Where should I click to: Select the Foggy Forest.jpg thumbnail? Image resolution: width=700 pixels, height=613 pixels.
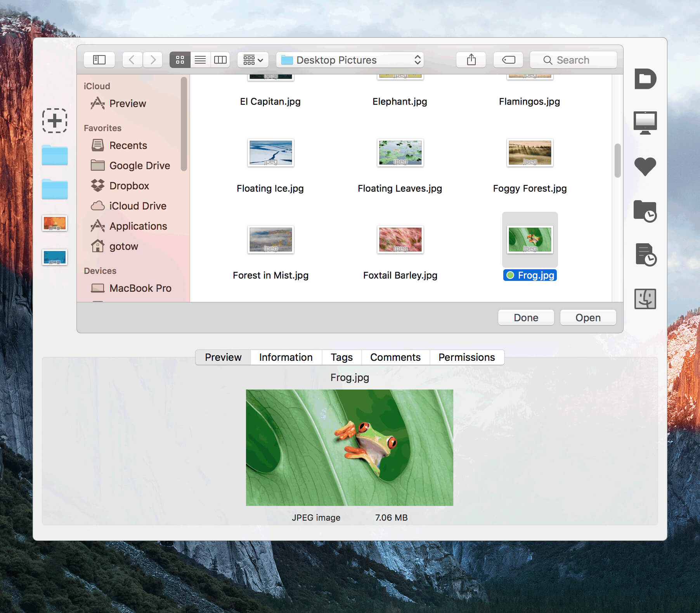pos(530,153)
